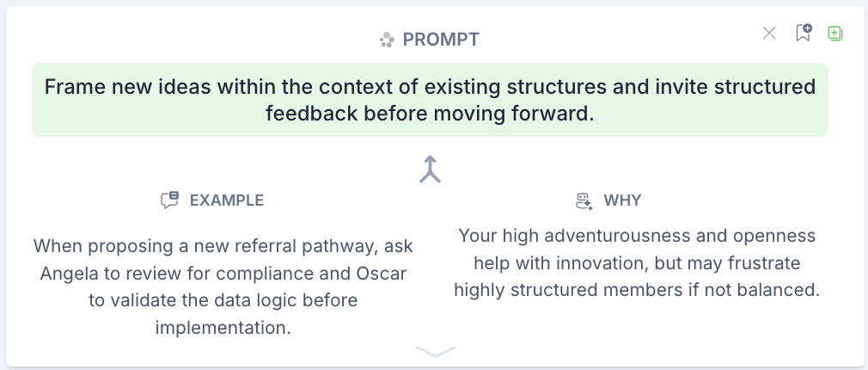Click the word 'implementation' in the example text
Image resolution: width=868 pixels, height=370 pixels.
point(223,327)
